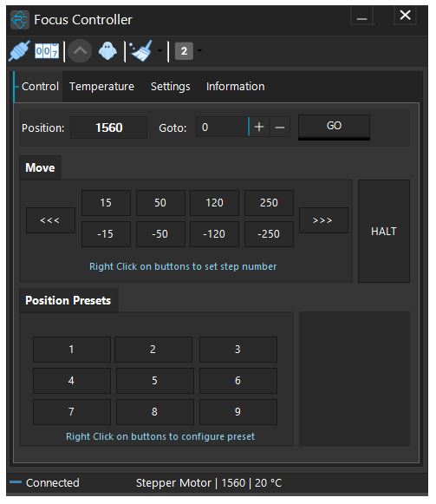Select the Information tab
The height and width of the screenshot is (504, 436).
pos(235,87)
